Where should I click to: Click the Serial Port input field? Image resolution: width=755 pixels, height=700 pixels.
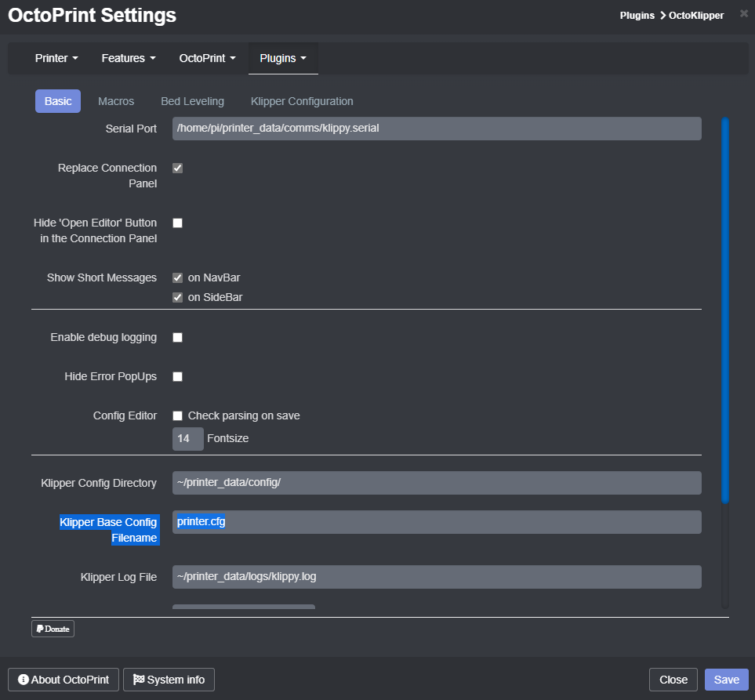437,129
